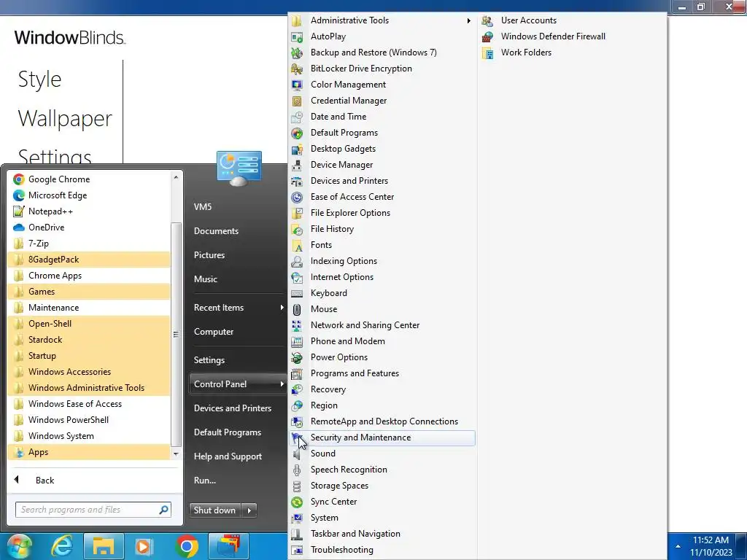Open Microsoft Edge from Start menu
747x560 pixels.
(x=89, y=195)
